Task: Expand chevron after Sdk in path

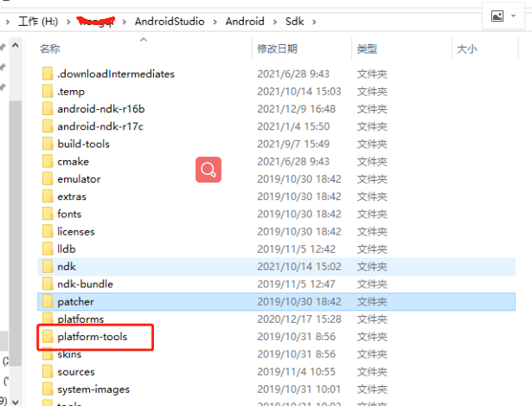Action: (x=314, y=22)
